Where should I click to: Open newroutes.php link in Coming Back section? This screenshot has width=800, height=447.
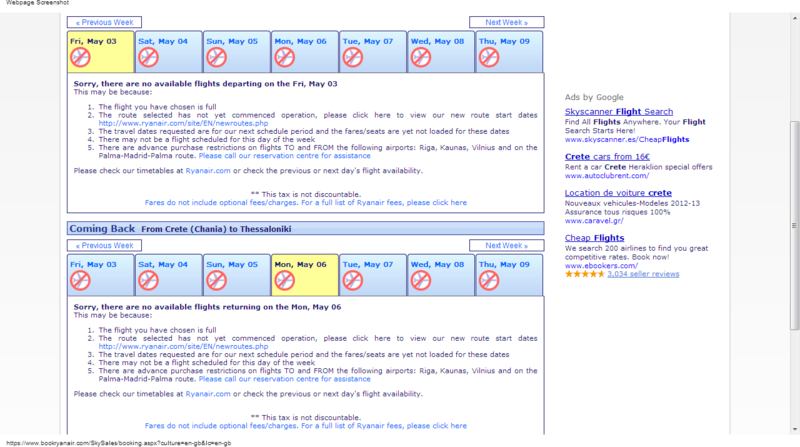tap(183, 346)
